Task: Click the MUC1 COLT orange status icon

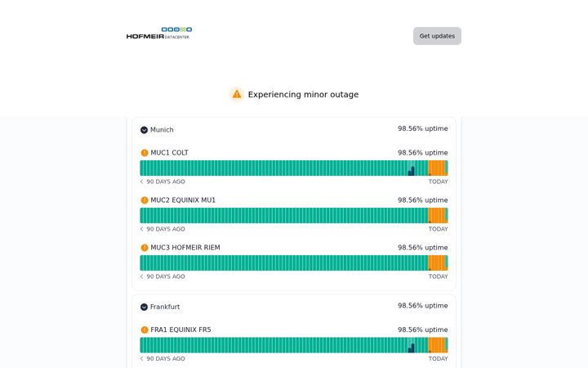Action: point(145,153)
